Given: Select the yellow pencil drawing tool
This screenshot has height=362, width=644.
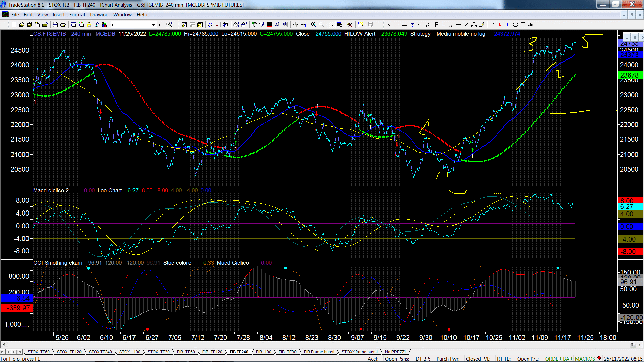Looking at the screenshot, I should point(482,25).
